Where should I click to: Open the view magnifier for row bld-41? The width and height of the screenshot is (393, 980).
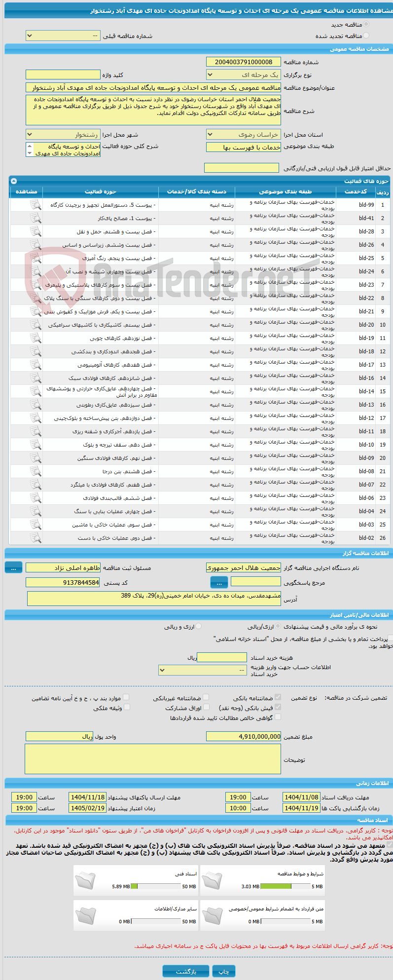[36, 218]
